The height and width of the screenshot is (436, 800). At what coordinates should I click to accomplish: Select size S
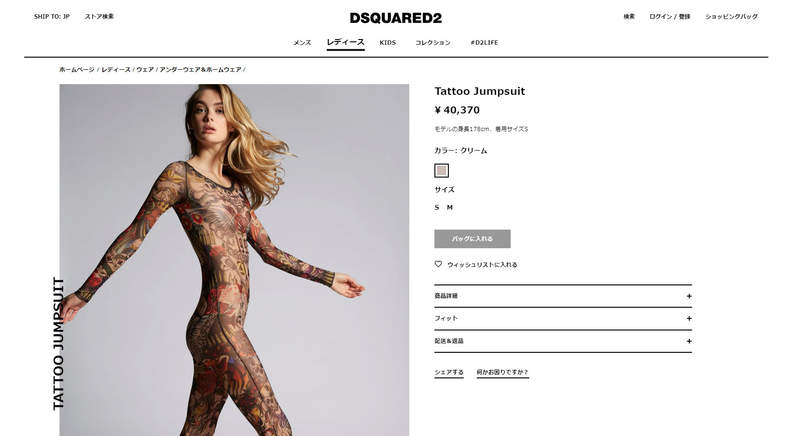[x=437, y=208]
